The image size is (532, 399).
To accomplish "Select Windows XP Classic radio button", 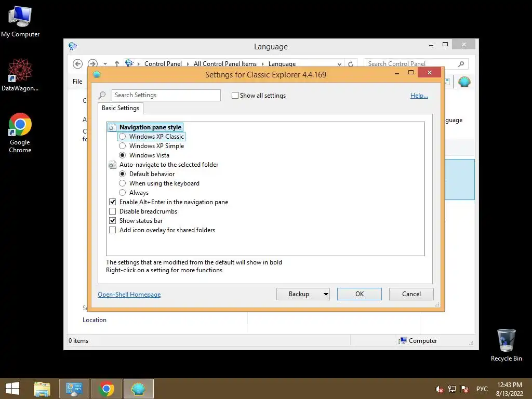I will tap(123, 137).
